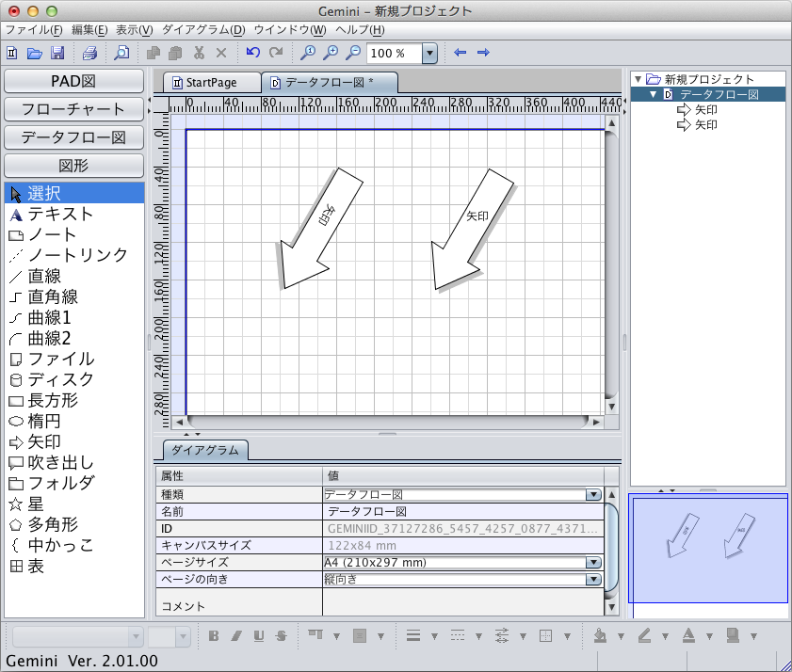Click the 図形 palette button
The height and width of the screenshot is (672, 792).
click(x=73, y=166)
